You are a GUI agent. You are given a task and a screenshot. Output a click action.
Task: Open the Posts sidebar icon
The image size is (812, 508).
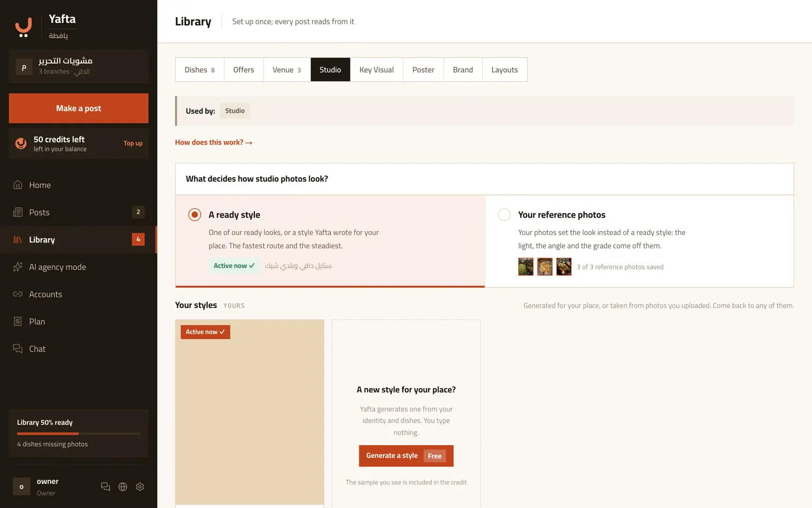(x=18, y=212)
